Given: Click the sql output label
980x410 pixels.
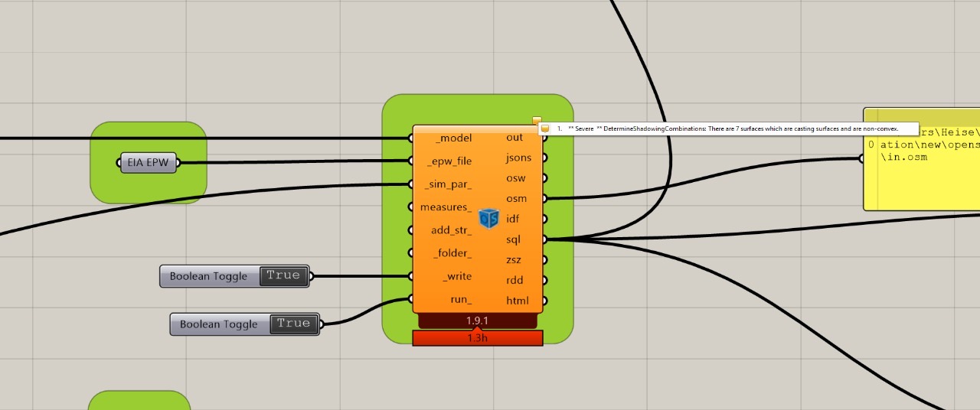Looking at the screenshot, I should pos(514,239).
